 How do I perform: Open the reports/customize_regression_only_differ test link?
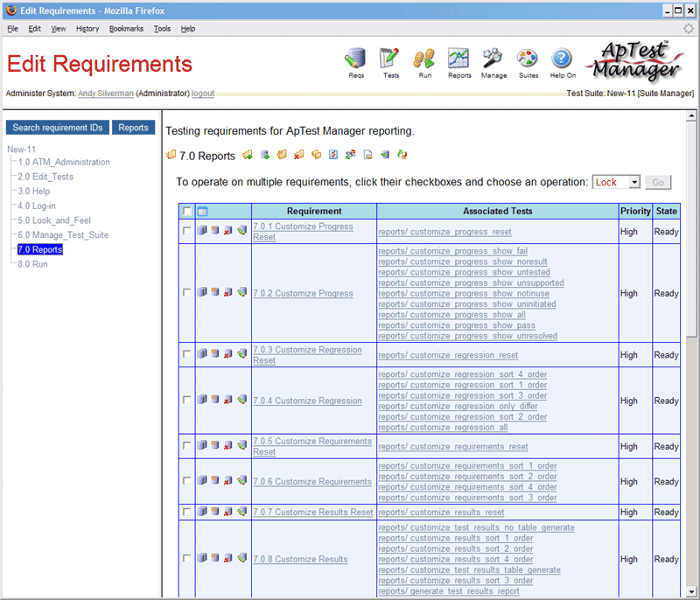458,406
